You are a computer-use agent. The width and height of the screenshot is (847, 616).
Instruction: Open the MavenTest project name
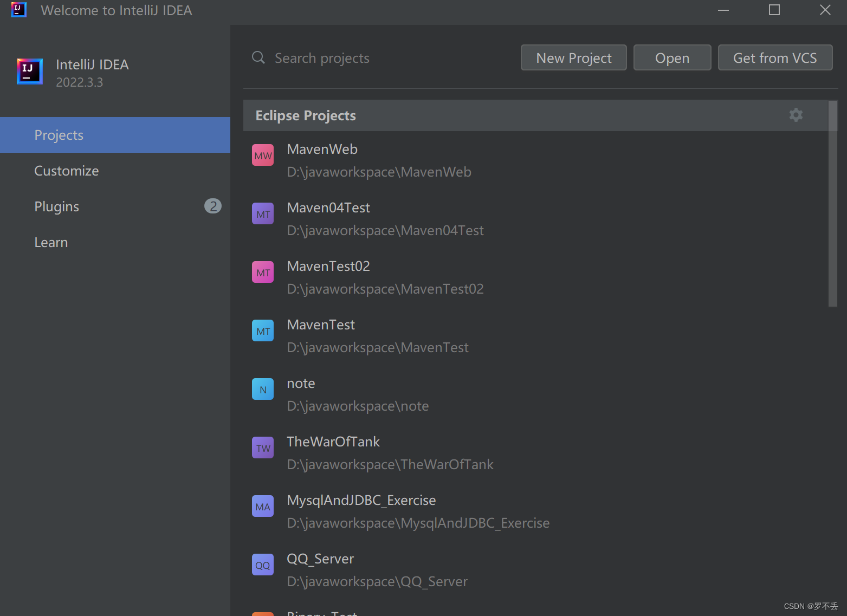pos(321,325)
